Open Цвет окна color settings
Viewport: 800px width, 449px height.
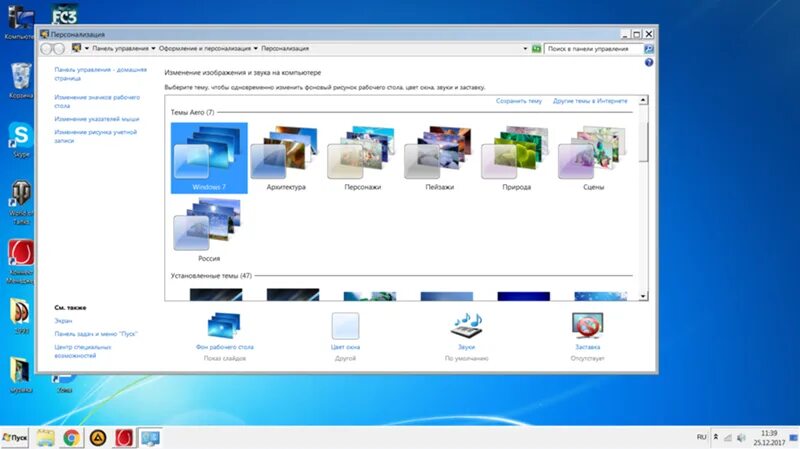pyautogui.click(x=345, y=326)
